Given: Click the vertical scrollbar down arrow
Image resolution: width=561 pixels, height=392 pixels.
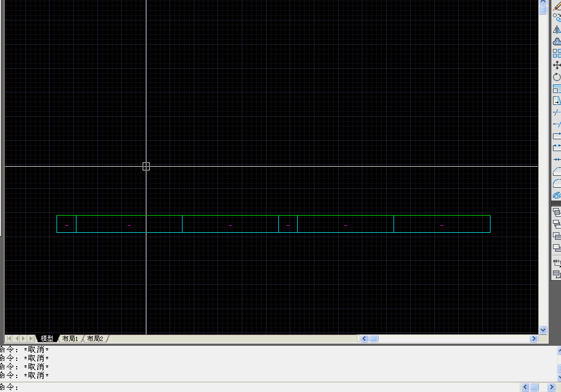Looking at the screenshot, I should point(543,330).
